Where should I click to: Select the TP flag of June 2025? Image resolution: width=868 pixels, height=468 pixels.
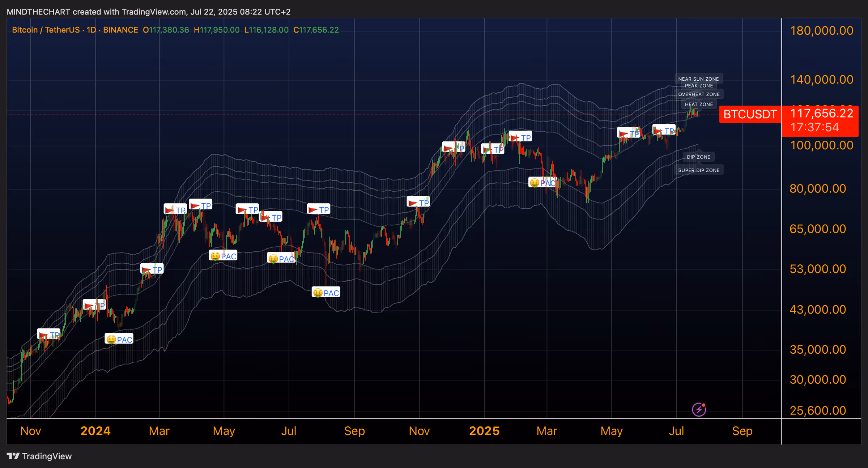click(664, 129)
